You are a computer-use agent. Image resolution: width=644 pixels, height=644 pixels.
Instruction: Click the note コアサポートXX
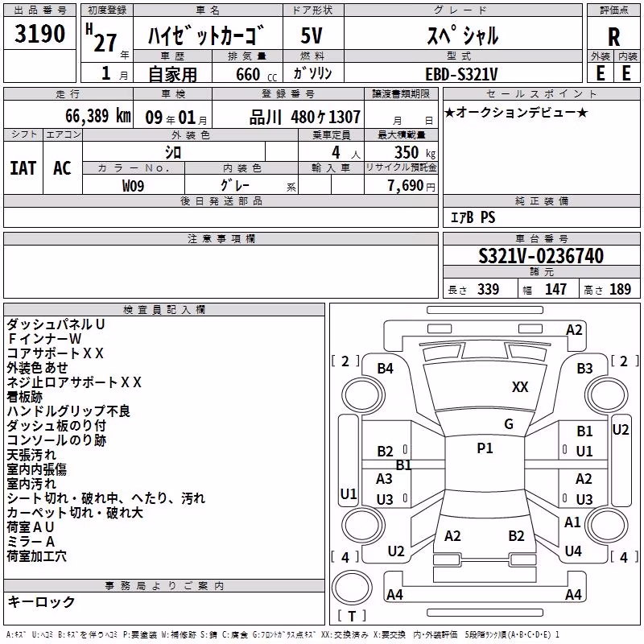(55, 353)
